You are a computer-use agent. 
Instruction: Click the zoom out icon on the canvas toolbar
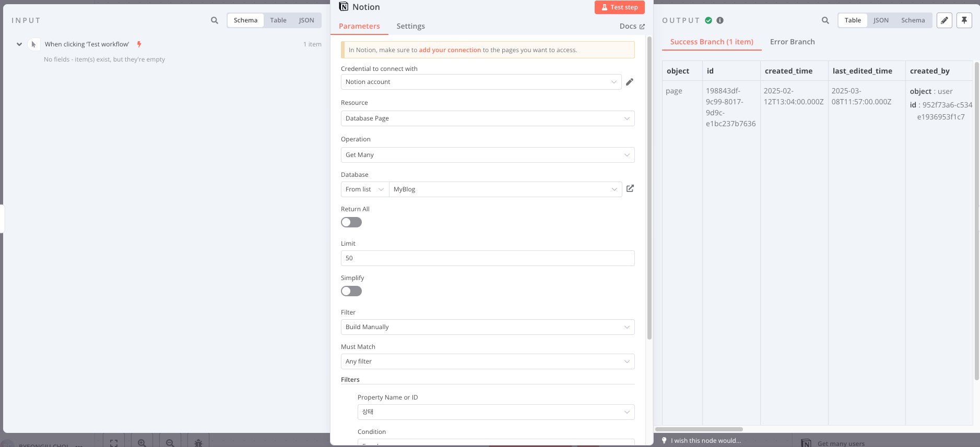pos(170,443)
